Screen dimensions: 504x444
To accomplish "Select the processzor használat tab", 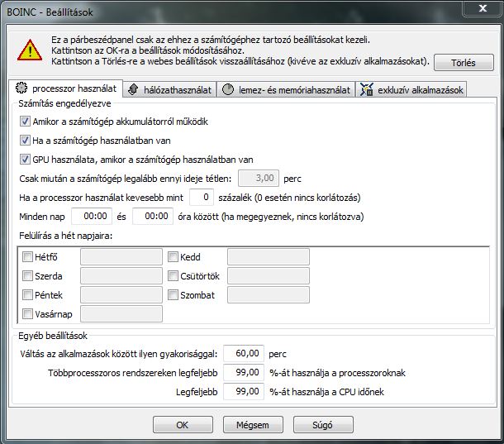I will [66, 88].
